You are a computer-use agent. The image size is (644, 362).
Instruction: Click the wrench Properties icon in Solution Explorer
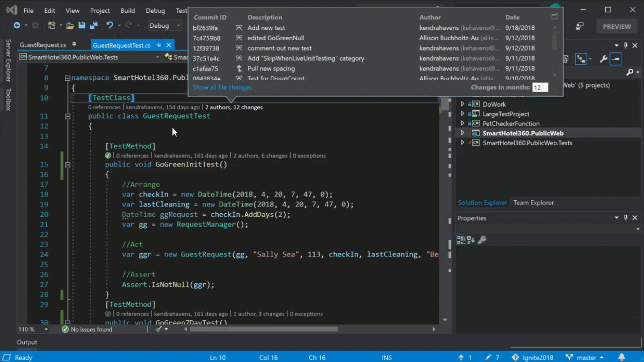tap(603, 59)
